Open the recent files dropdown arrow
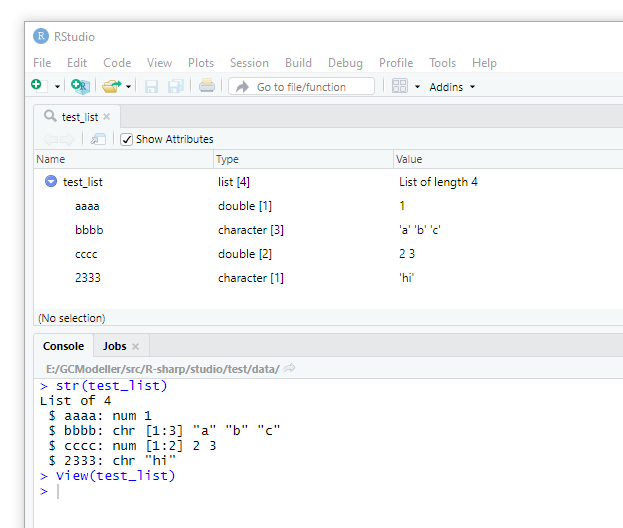The image size is (623, 528). 129,87
